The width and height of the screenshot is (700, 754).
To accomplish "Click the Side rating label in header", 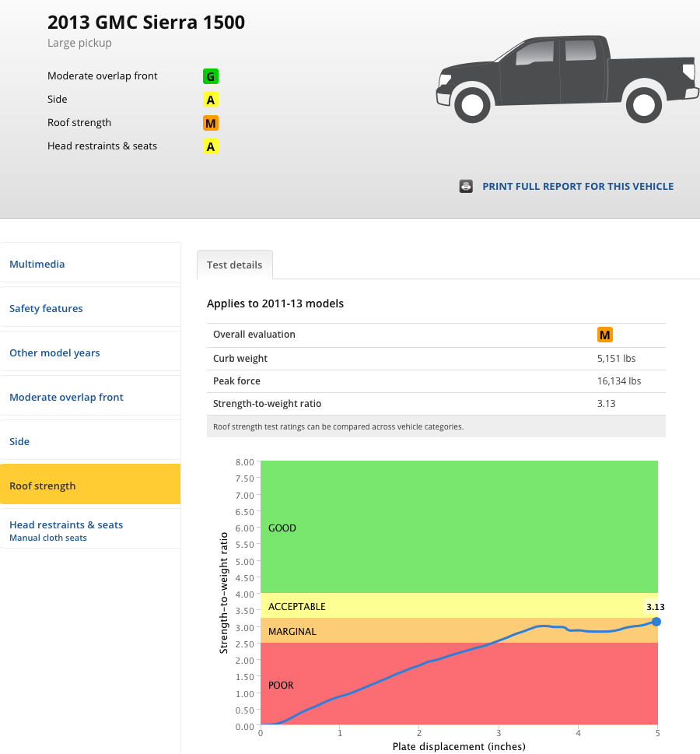I will click(58, 99).
